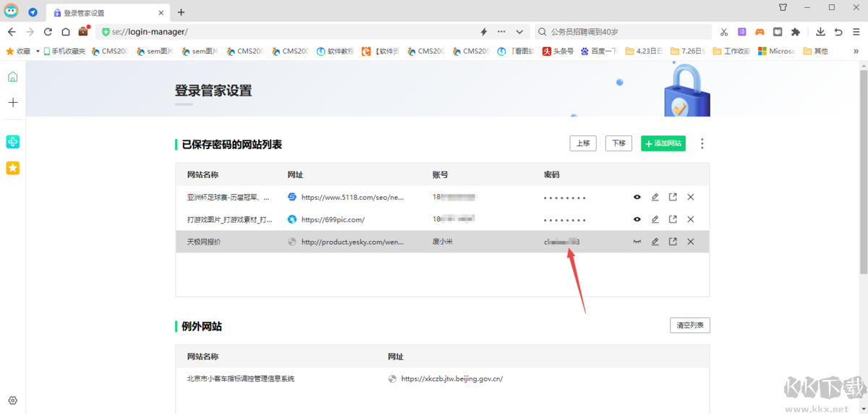Open the 7.26日 bookmark folder

[688, 51]
